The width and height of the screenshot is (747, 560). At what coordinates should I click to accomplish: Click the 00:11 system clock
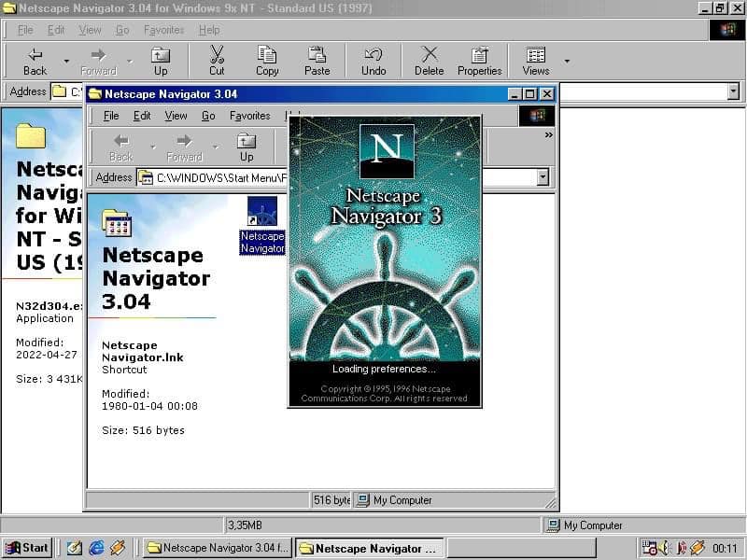(725, 549)
